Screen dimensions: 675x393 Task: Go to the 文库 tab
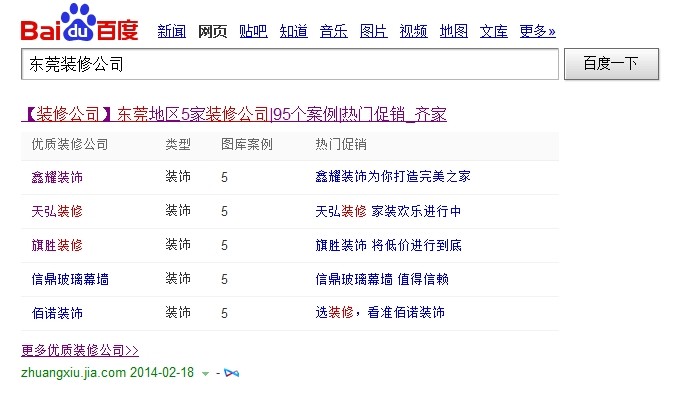(494, 31)
